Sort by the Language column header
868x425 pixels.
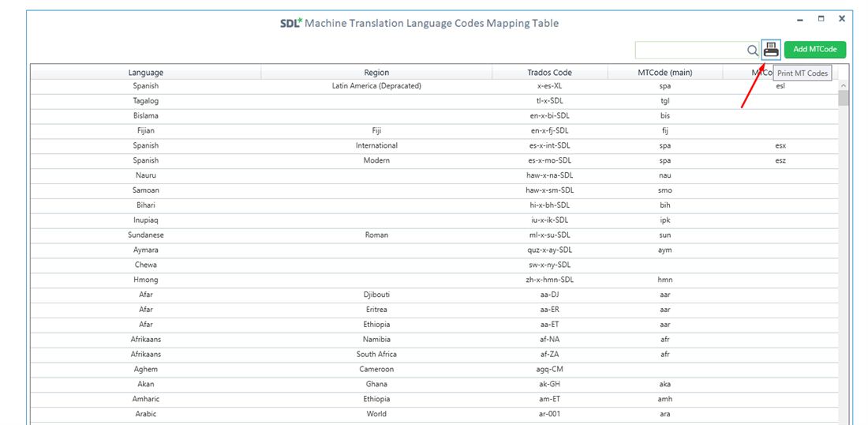tap(146, 72)
